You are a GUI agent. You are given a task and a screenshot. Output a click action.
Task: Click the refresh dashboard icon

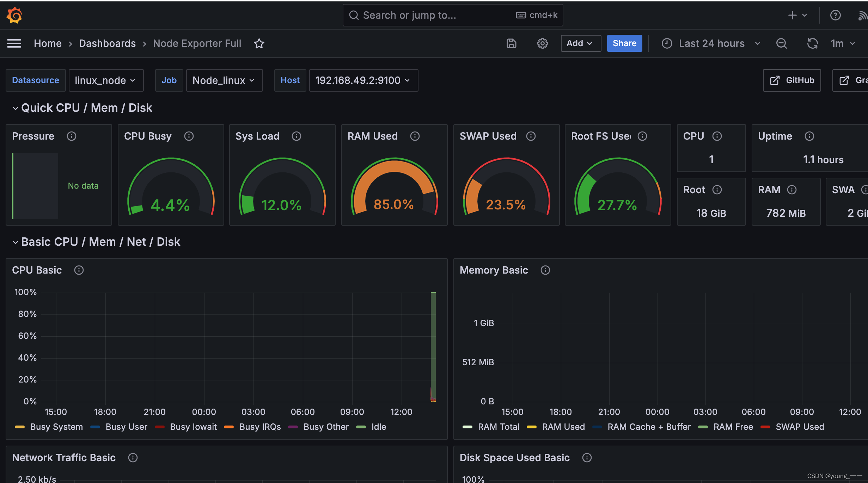click(812, 43)
